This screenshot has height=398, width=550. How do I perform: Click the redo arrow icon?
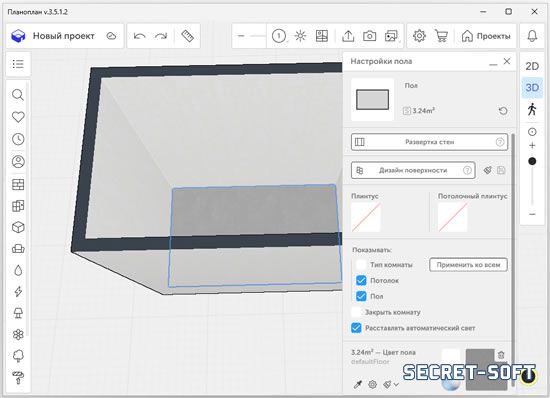point(161,36)
